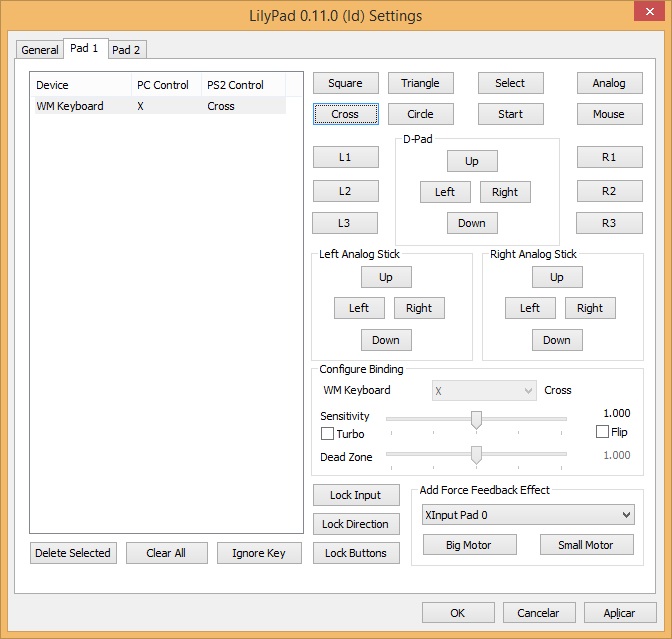Screen dimensions: 672x639
Task: Bind the R3 stick button
Action: click(x=609, y=223)
